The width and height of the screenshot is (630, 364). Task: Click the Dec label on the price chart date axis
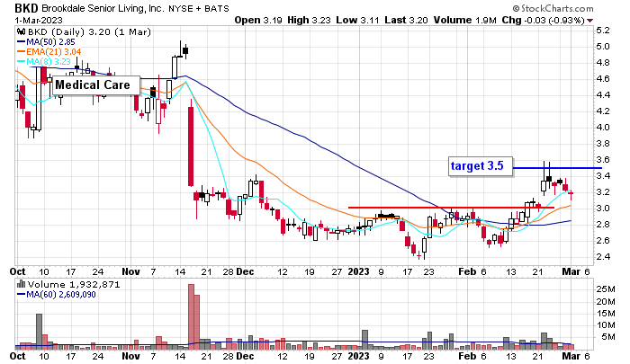coord(245,271)
